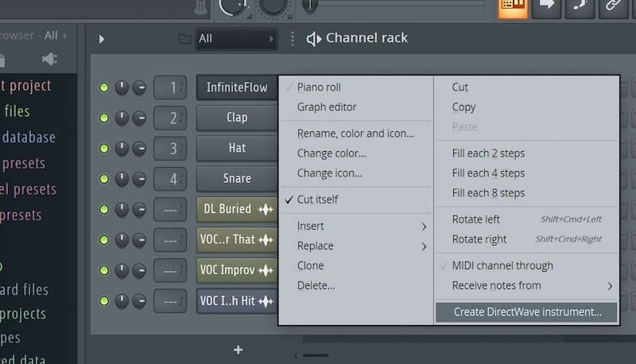
Task: Mute the Clap channel green LED
Action: pyautogui.click(x=103, y=118)
